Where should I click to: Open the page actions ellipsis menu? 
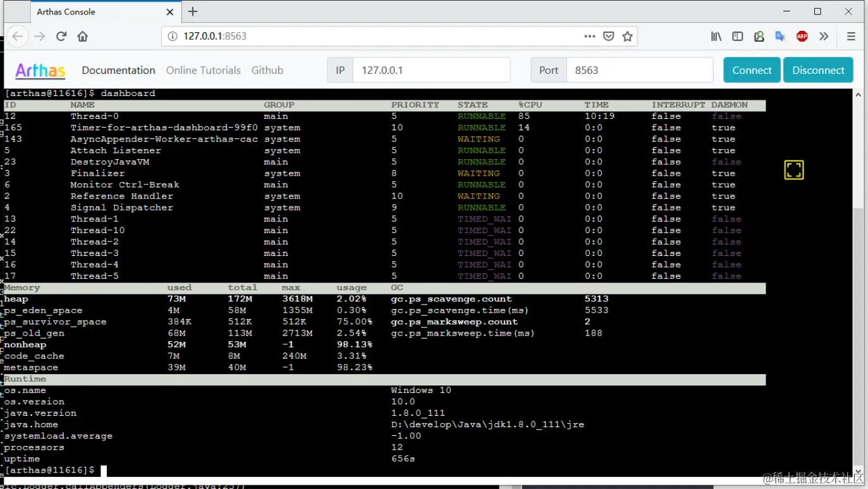[x=589, y=36]
